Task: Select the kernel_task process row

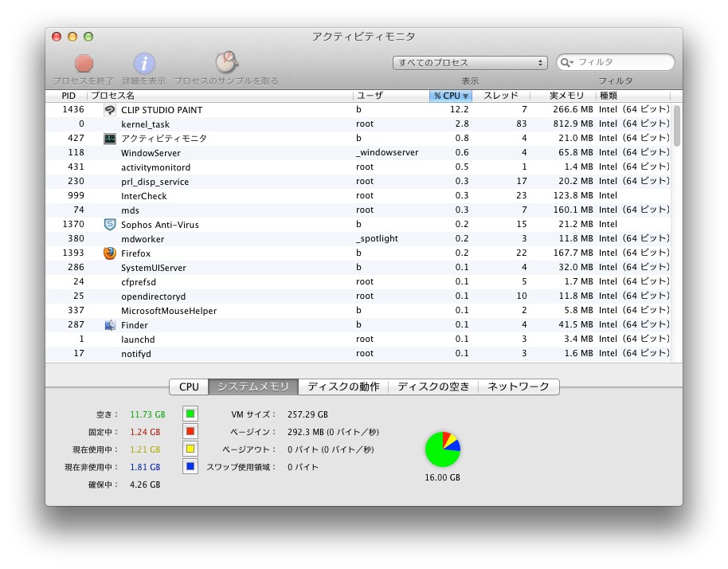Action: [x=239, y=124]
